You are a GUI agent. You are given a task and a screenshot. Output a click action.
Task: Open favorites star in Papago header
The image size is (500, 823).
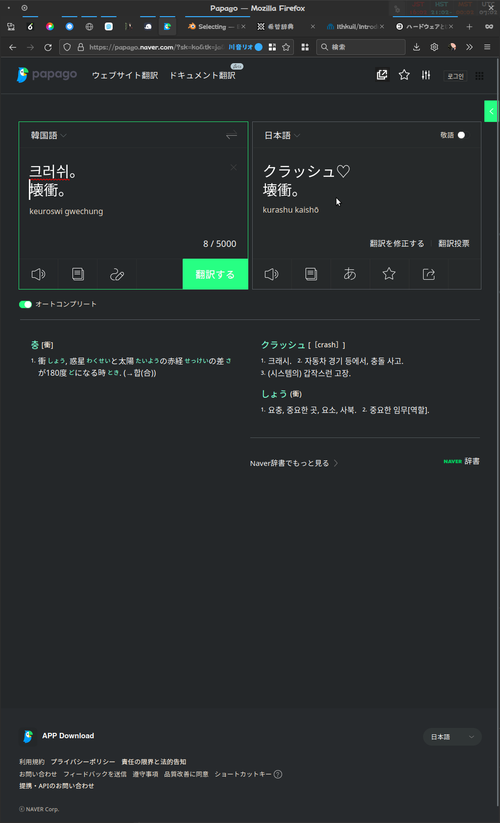(404, 75)
